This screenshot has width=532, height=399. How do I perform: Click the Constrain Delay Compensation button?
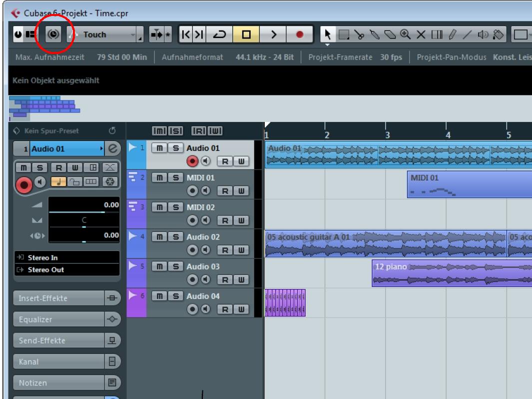(53, 34)
